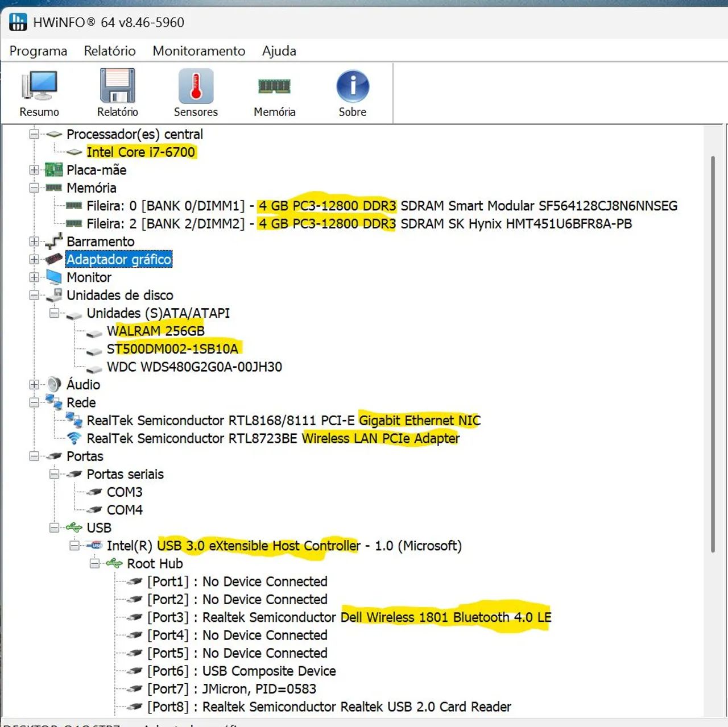
Task: Collapse the Memória tree node
Action: point(34,188)
